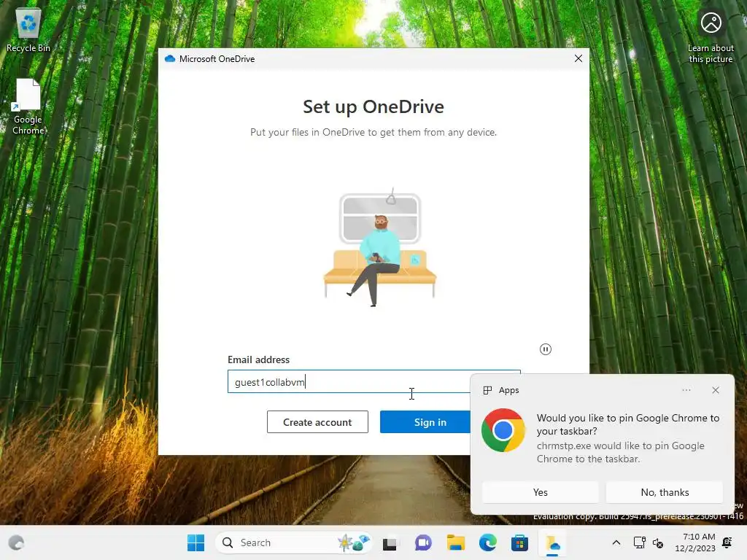The image size is (747, 560).
Task: Focus the Email address input field
Action: click(x=374, y=382)
